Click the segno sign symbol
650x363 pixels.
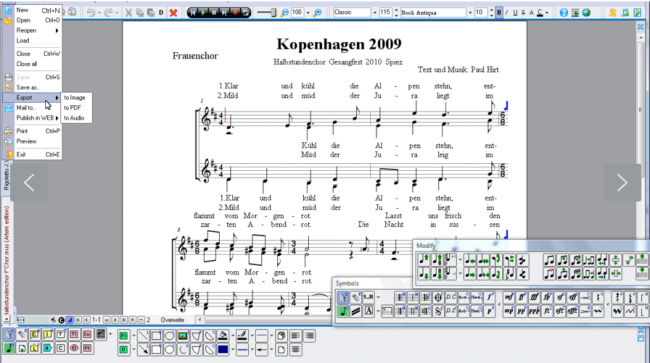point(438,311)
